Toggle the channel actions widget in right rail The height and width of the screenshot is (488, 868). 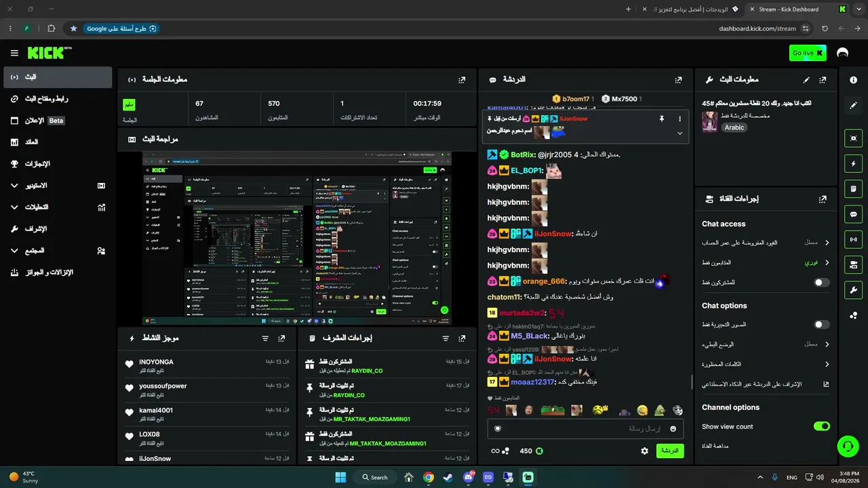pos(853,264)
